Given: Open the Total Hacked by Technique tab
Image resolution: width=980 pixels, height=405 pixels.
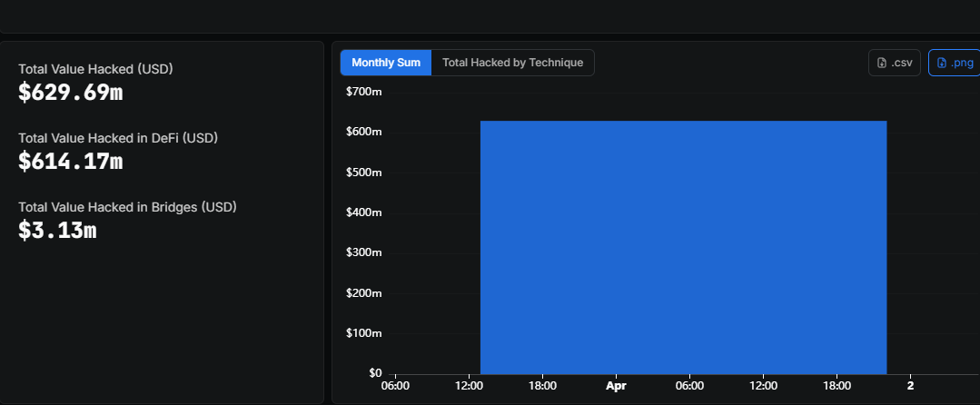Looking at the screenshot, I should pos(512,63).
